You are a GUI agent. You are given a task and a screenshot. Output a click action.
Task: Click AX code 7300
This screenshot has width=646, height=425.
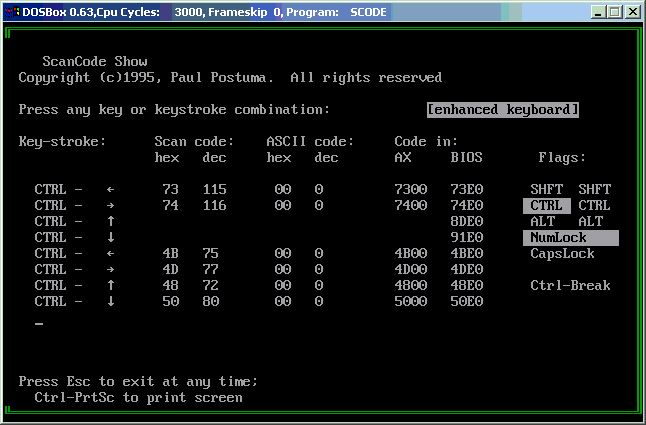click(411, 189)
